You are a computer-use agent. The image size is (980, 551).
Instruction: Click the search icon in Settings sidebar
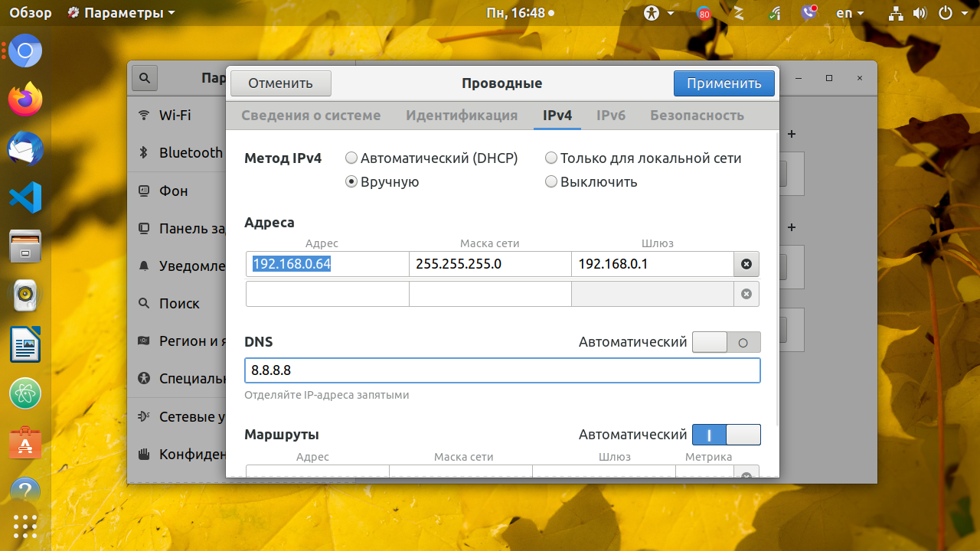coord(145,78)
